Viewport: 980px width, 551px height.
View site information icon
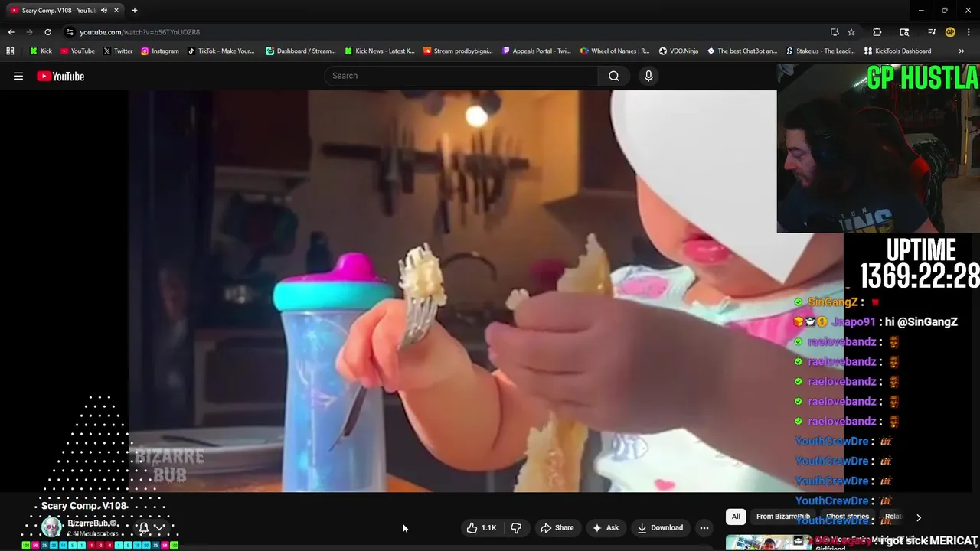[70, 32]
